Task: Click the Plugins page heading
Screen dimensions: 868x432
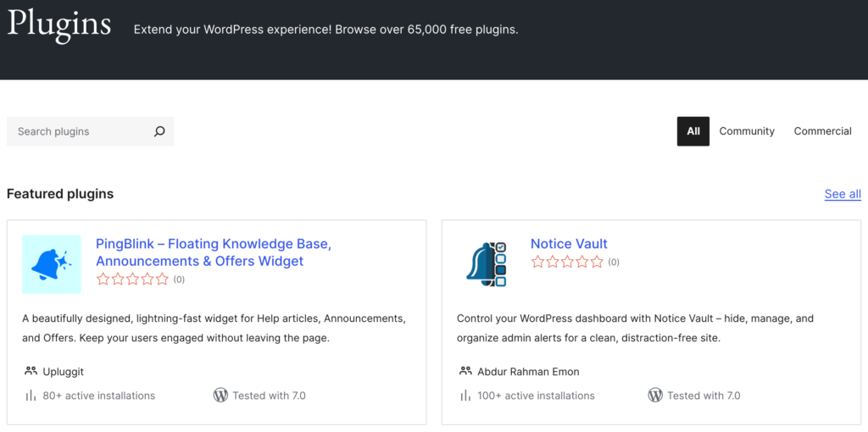Action: pos(59,26)
